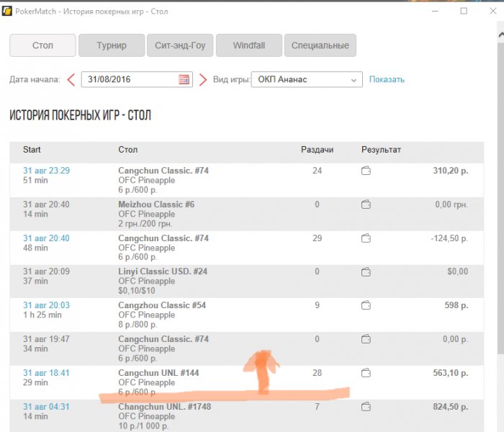Image resolution: width=504 pixels, height=432 pixels.
Task: Open the 31 авг 20:40 session link for Cangchun Classic #74
Action: tap(46, 238)
